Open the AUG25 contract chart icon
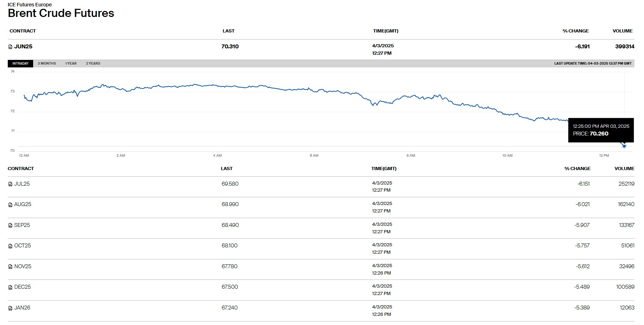 (x=10, y=205)
